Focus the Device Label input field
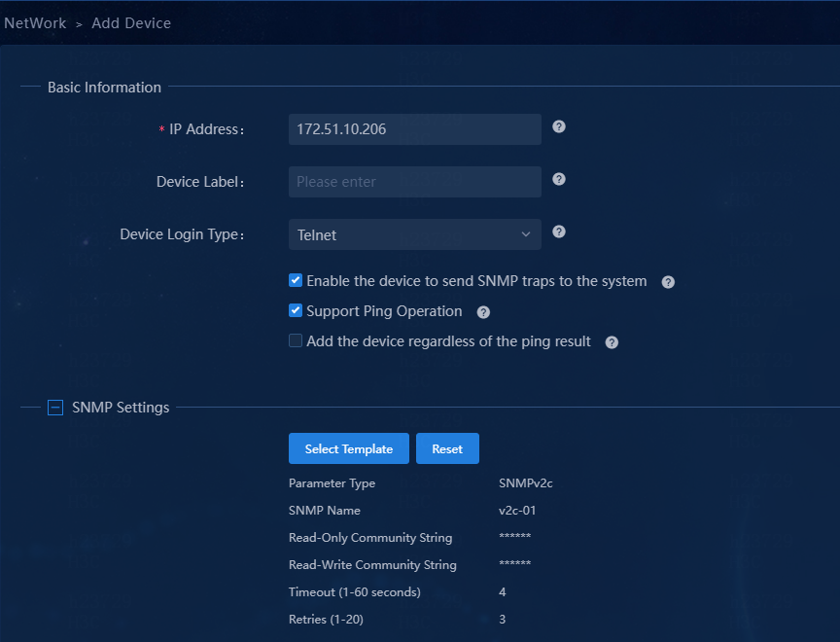This screenshot has width=840, height=642. (414, 182)
